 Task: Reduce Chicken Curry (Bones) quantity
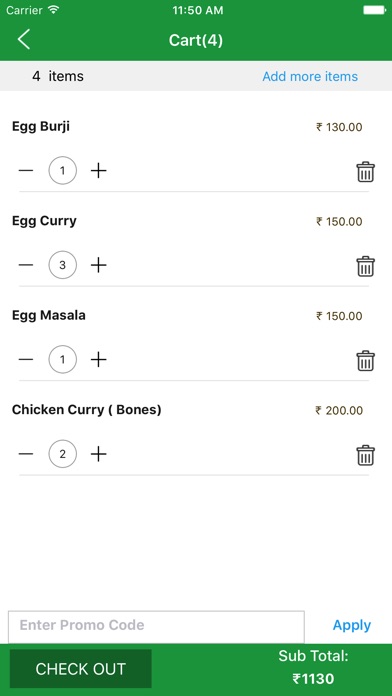(26, 454)
